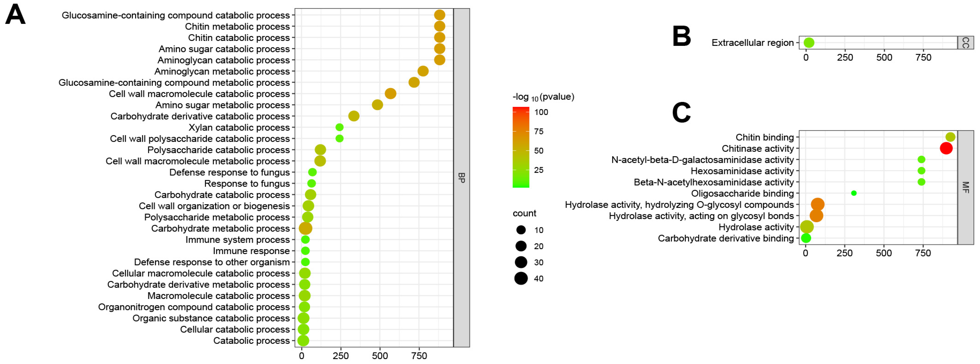Click 'Carbohydrate catabolic process' label
The image size is (980, 364).
(222, 195)
